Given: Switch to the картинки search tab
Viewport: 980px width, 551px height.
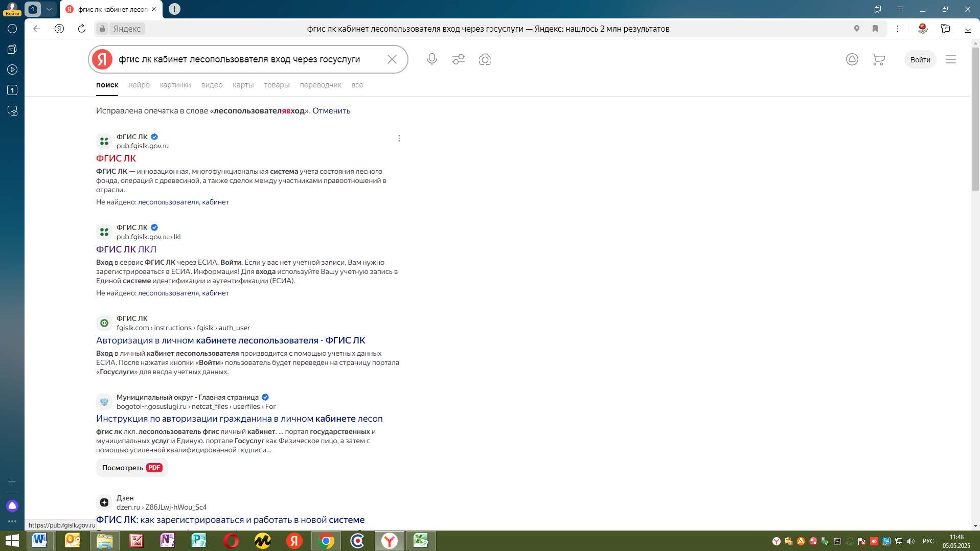Looking at the screenshot, I should click(x=175, y=85).
